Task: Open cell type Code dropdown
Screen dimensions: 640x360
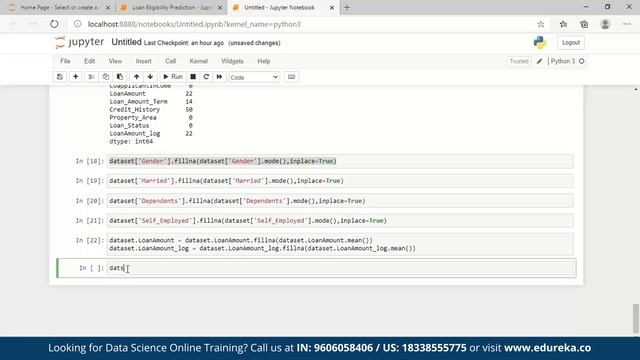Action: click(254, 77)
